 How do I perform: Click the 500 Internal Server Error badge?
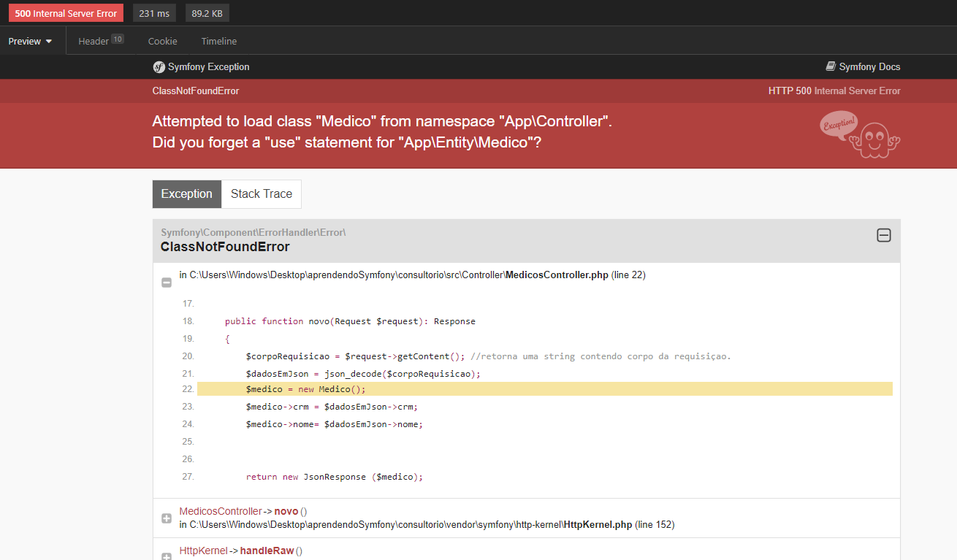tap(66, 13)
